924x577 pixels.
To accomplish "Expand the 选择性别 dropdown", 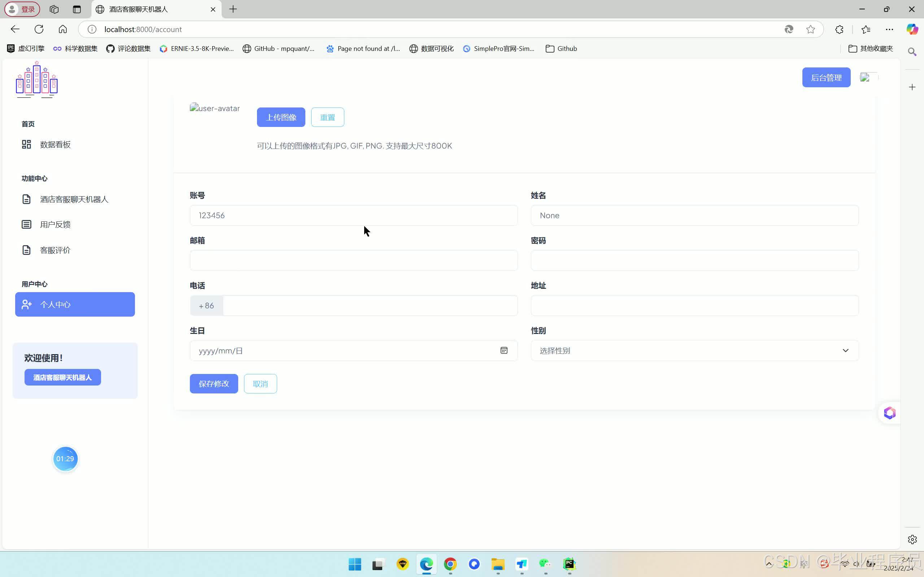I will pyautogui.click(x=694, y=351).
